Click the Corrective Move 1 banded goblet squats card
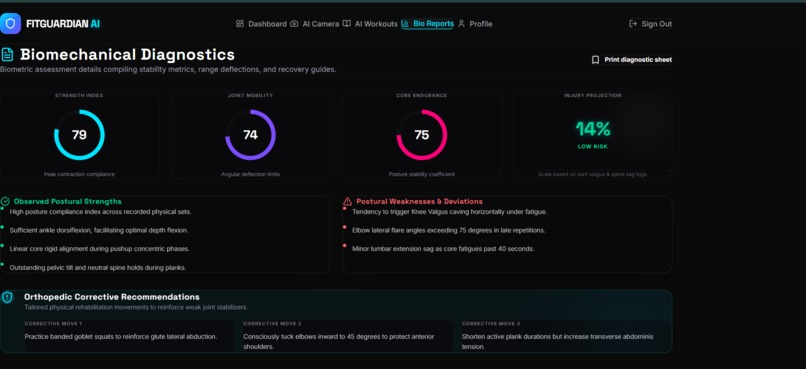The width and height of the screenshot is (806, 369). [x=129, y=336]
